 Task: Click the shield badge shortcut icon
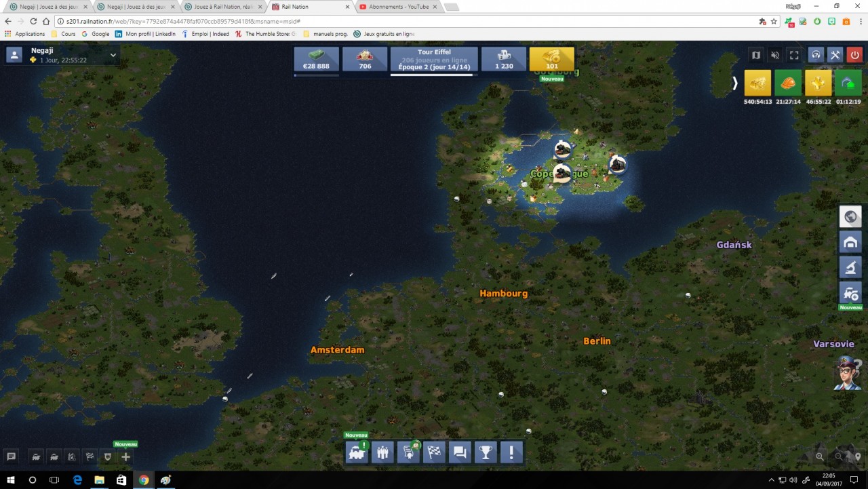[x=107, y=457]
